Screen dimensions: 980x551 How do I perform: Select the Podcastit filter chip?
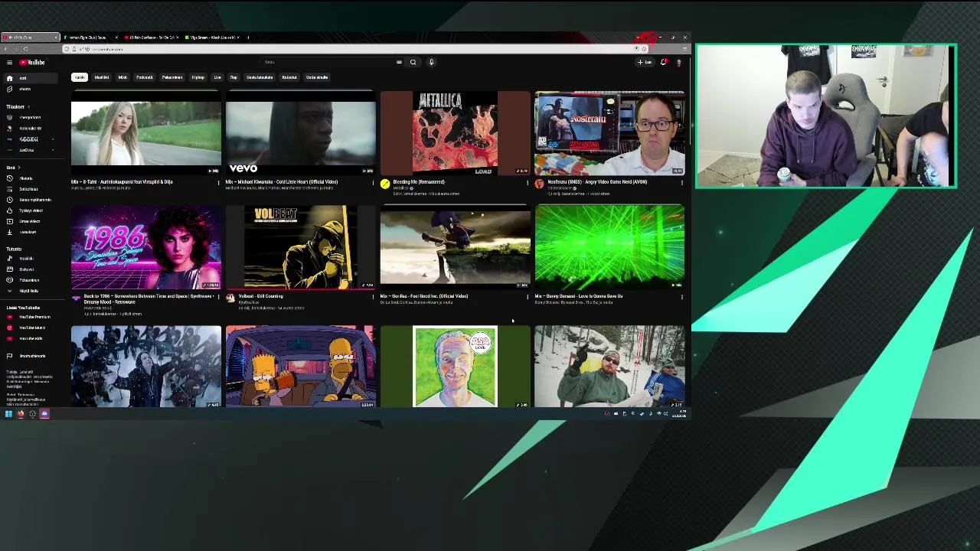tap(144, 77)
